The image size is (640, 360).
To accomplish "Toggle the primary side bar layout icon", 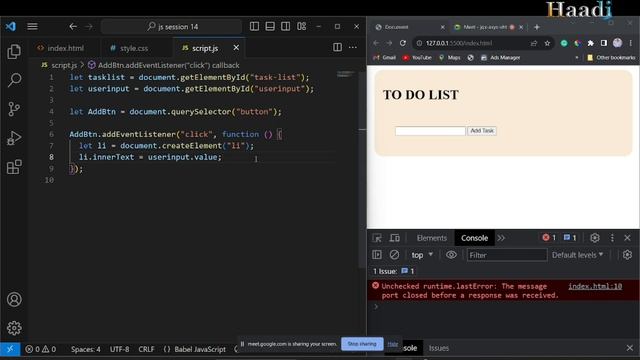I will [x=254, y=27].
